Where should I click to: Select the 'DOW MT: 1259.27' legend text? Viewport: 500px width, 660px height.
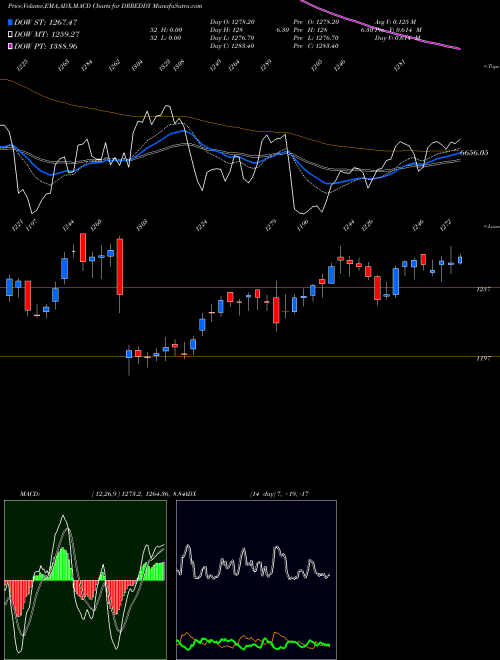coord(47,34)
